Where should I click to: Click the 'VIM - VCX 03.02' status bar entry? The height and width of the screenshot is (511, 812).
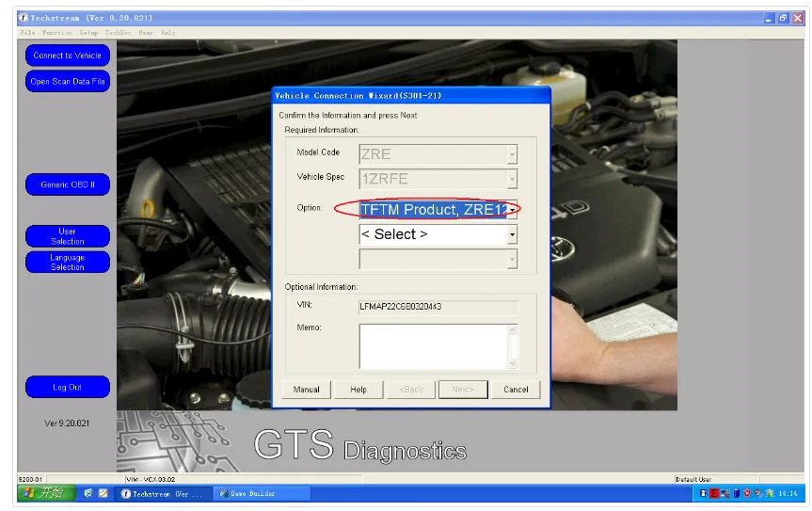click(x=151, y=479)
